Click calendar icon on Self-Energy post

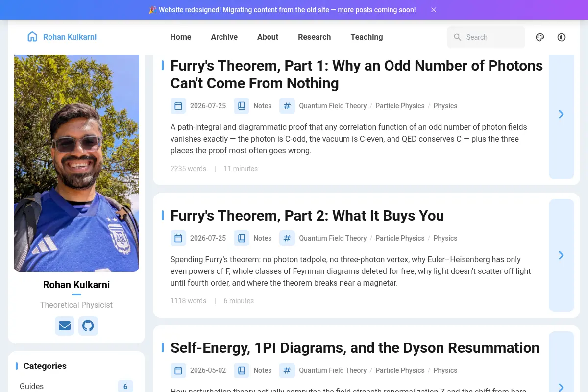point(178,370)
